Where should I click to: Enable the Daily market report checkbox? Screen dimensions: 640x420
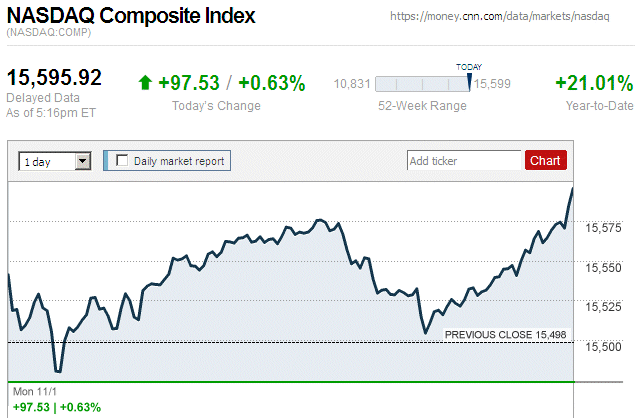[123, 160]
